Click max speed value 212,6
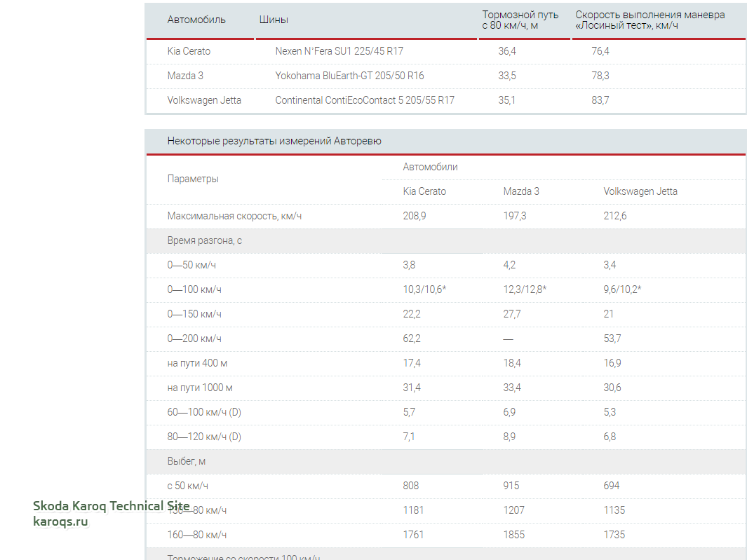Image resolution: width=747 pixels, height=560 pixels. [615, 216]
